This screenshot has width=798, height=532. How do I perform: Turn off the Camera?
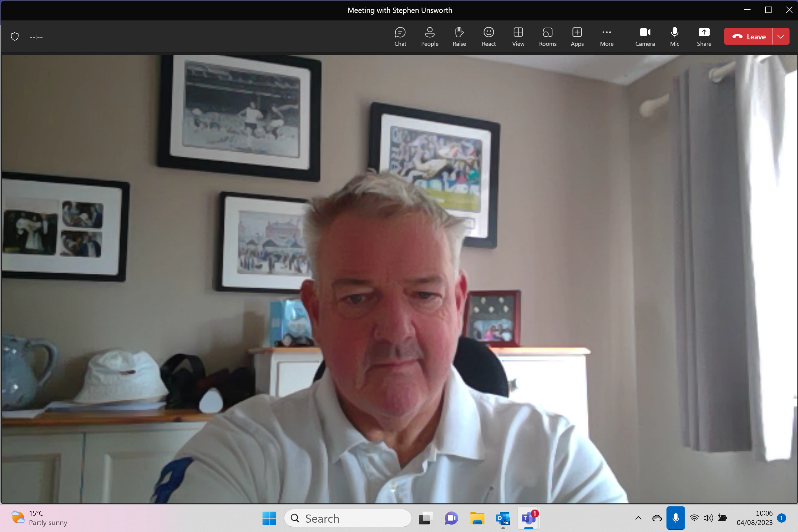click(x=645, y=36)
